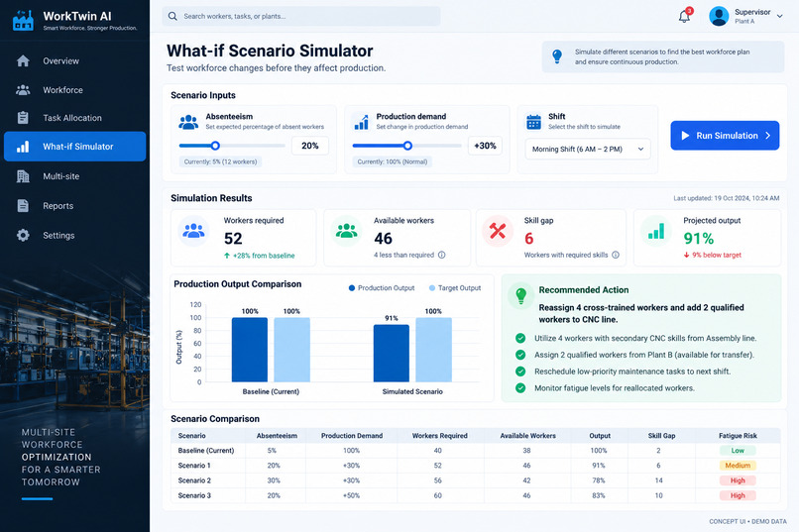Go to Overview in sidebar
This screenshot has height=532, width=799.
pyautogui.click(x=75, y=61)
